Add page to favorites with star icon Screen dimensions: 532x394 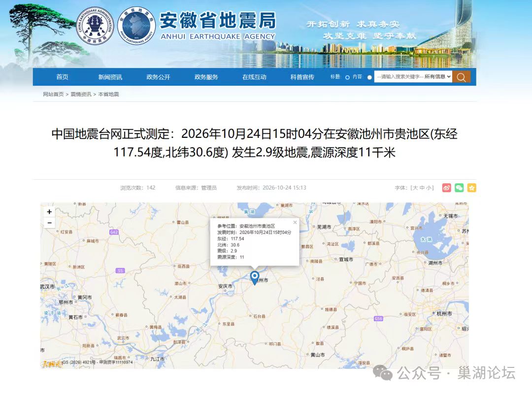click(x=471, y=188)
